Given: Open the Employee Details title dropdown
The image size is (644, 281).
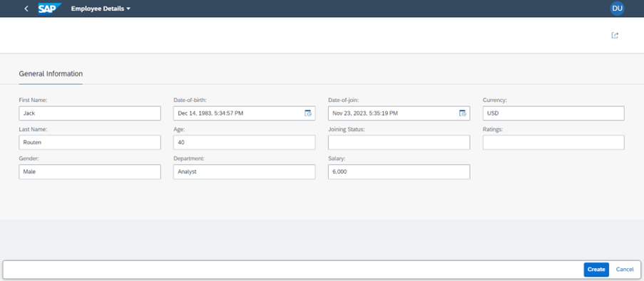Looking at the screenshot, I should (101, 9).
